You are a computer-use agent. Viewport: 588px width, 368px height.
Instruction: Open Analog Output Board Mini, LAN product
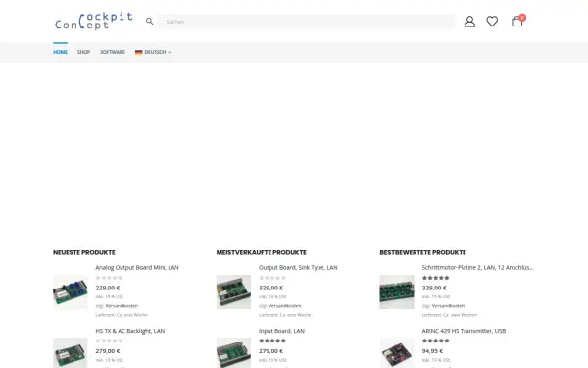[137, 267]
